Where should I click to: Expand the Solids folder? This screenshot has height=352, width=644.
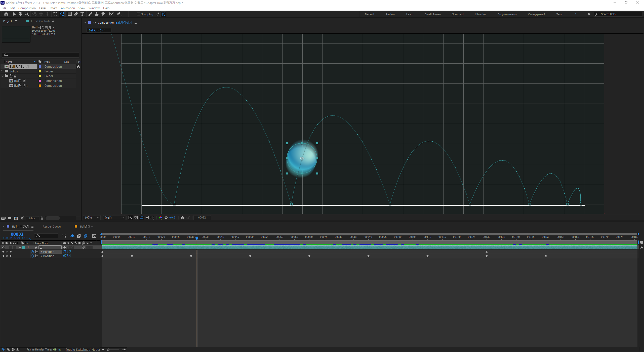tap(2, 71)
